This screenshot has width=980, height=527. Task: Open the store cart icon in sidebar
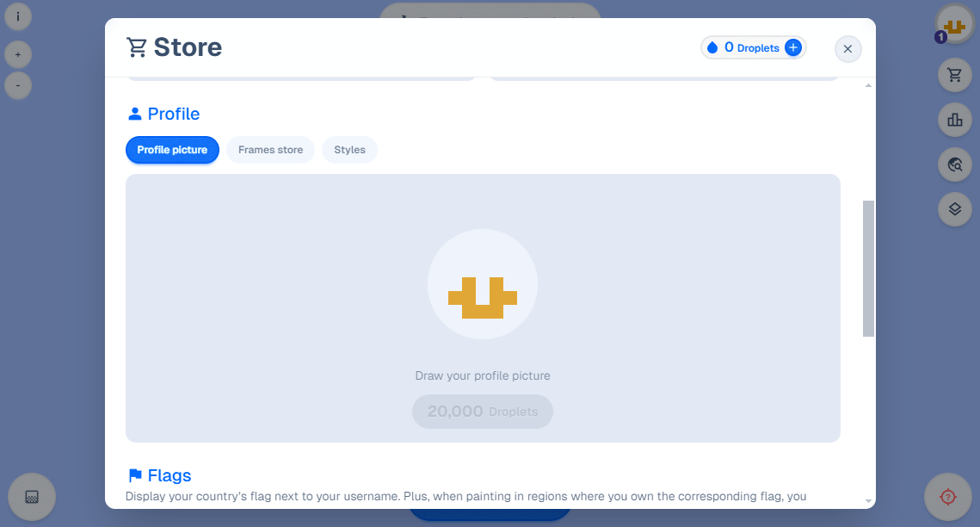(955, 75)
